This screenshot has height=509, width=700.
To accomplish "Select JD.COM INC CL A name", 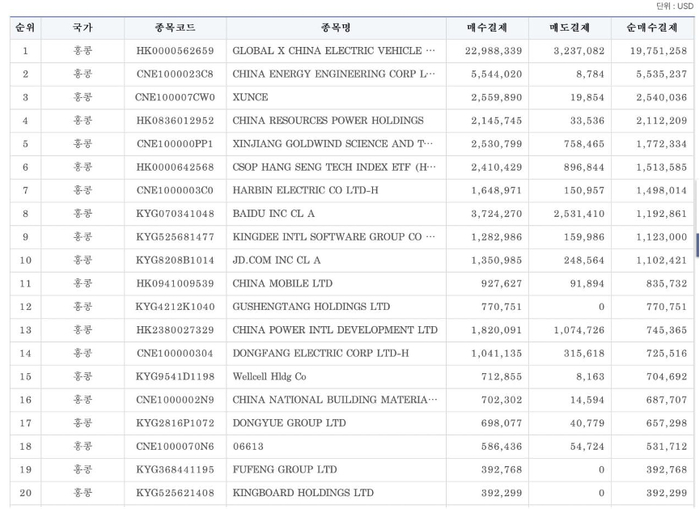I will [x=276, y=260].
